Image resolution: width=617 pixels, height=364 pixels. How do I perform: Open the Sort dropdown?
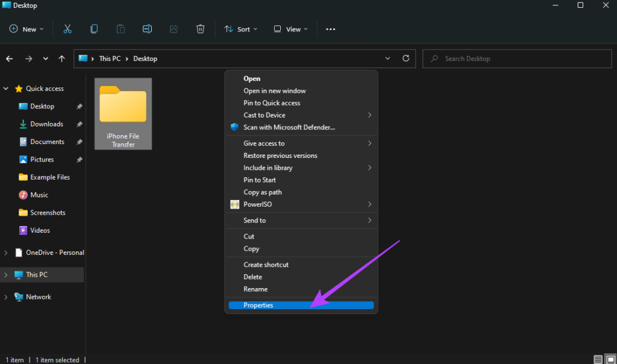click(x=240, y=29)
